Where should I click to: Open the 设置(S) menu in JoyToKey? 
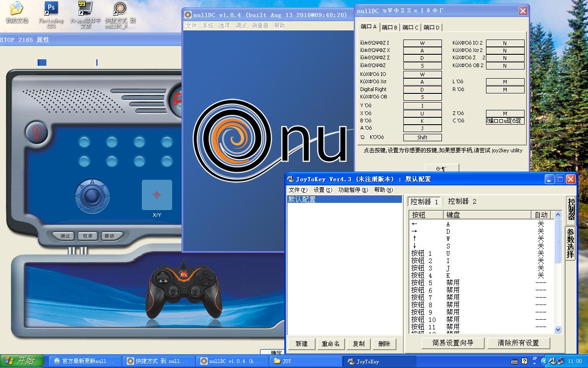[x=323, y=190]
